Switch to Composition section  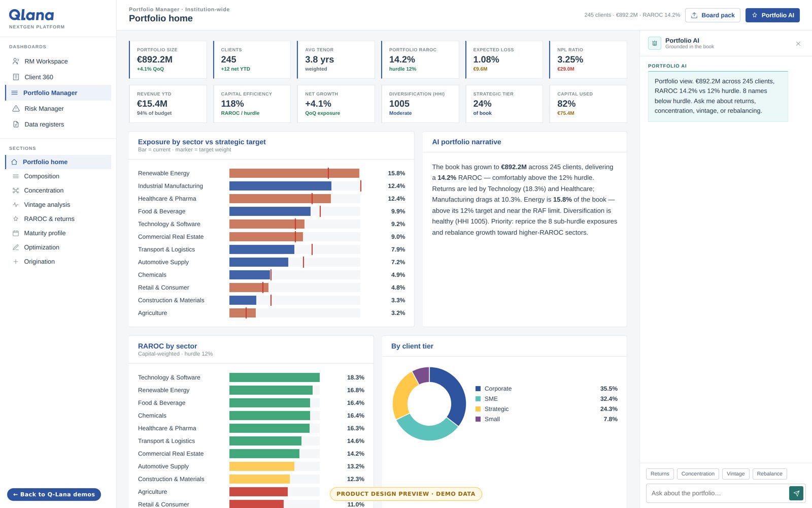pyautogui.click(x=58, y=176)
